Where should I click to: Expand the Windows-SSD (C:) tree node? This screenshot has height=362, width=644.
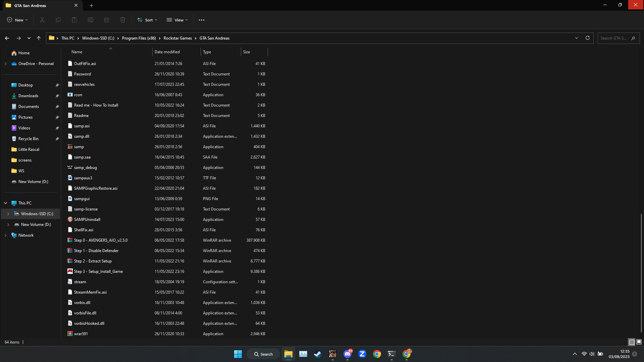[8, 214]
